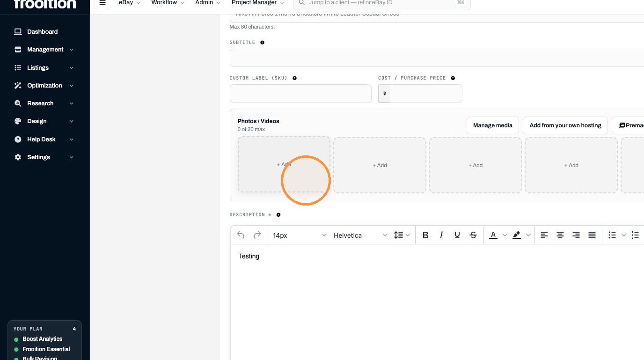The width and height of the screenshot is (644, 360).
Task: Apply underline formatting
Action: pos(457,235)
